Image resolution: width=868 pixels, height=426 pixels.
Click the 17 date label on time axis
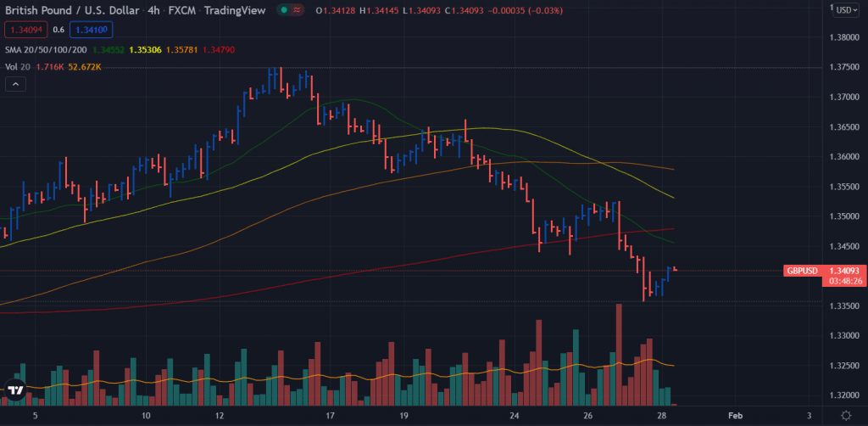tap(331, 416)
